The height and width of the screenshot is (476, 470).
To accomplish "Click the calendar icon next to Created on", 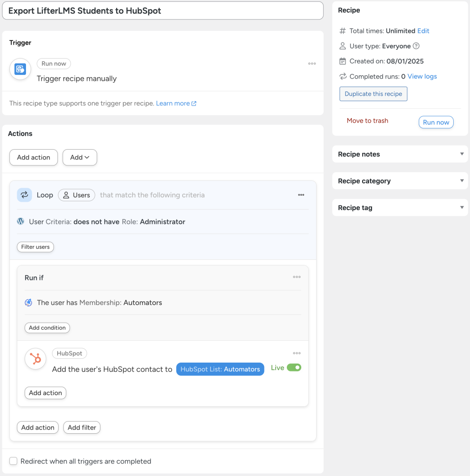I will click(x=342, y=61).
